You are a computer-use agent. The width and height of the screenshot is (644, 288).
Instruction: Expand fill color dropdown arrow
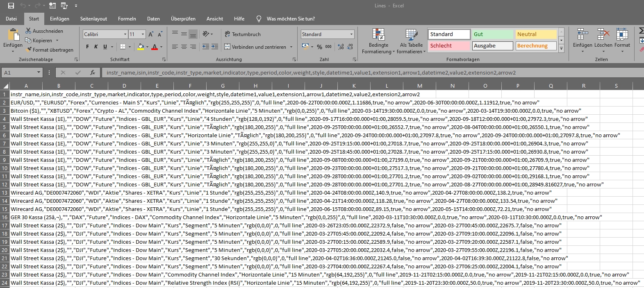click(147, 47)
